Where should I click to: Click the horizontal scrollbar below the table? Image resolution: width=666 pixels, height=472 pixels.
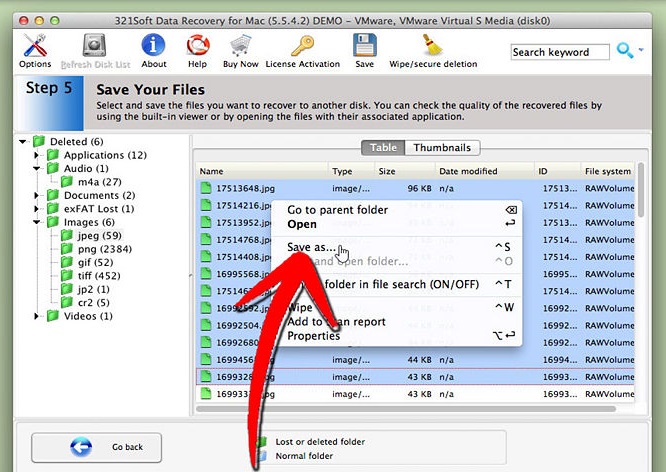[x=406, y=409]
